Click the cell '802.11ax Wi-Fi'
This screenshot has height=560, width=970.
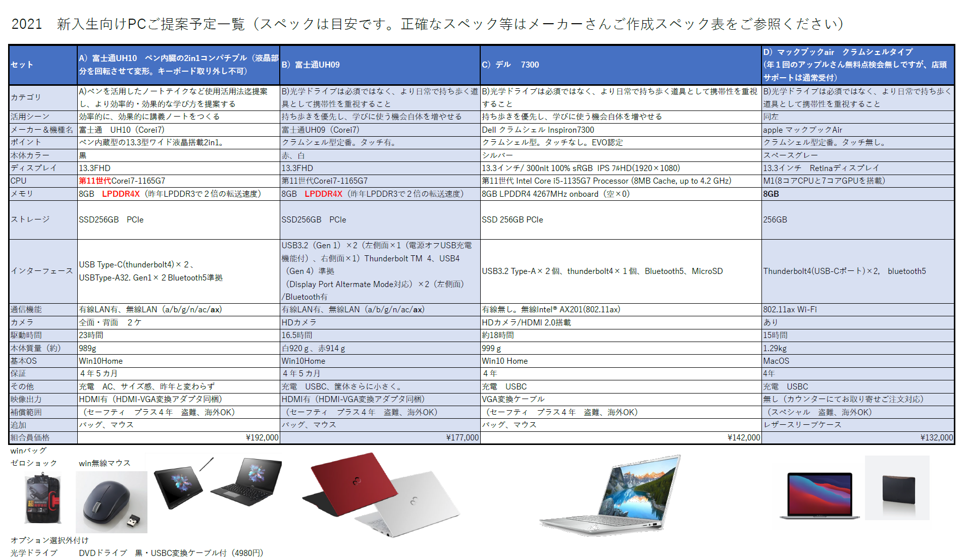[858, 309]
